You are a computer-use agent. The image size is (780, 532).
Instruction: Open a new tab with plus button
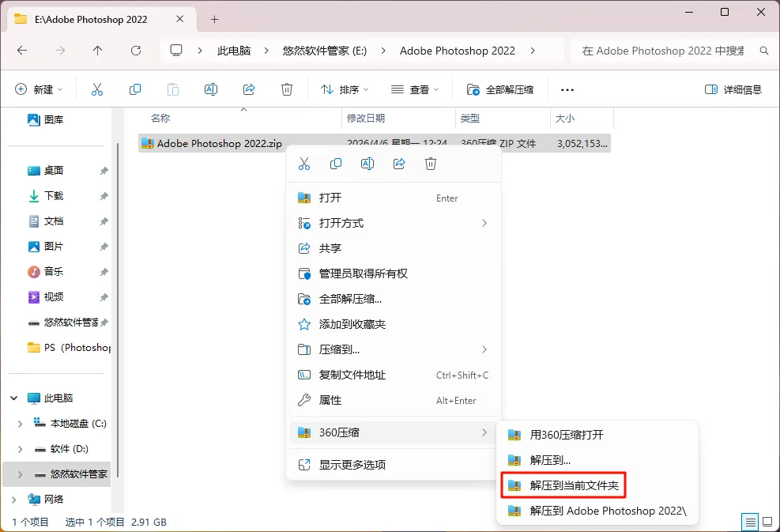point(214,20)
